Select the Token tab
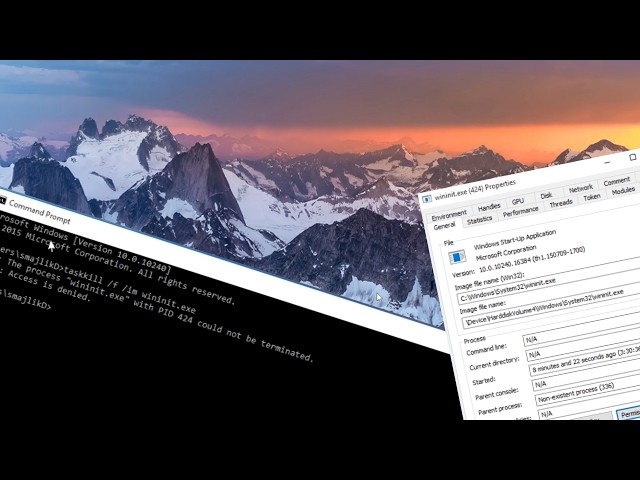640x480 pixels. pyautogui.click(x=592, y=198)
